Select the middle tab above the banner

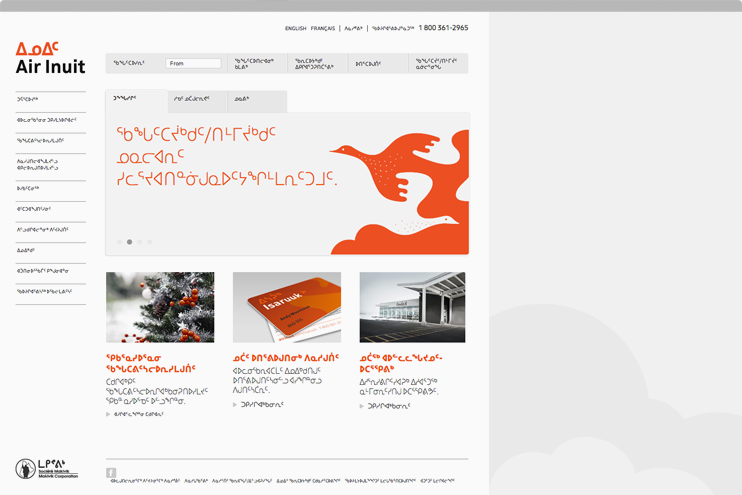[x=197, y=101]
